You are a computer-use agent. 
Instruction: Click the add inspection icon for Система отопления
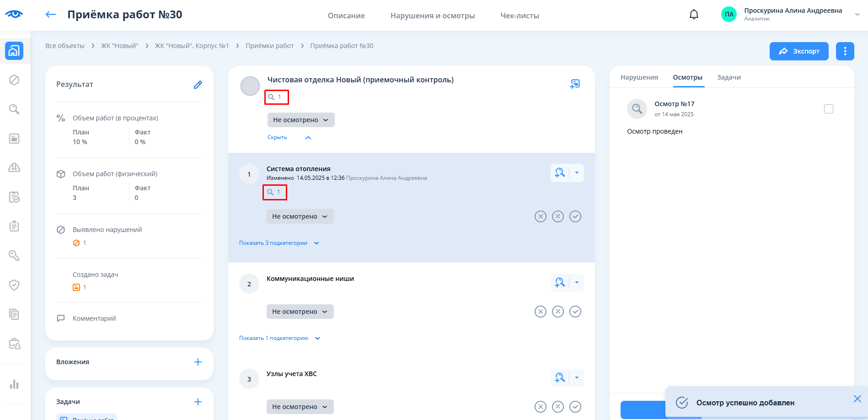[x=560, y=173]
